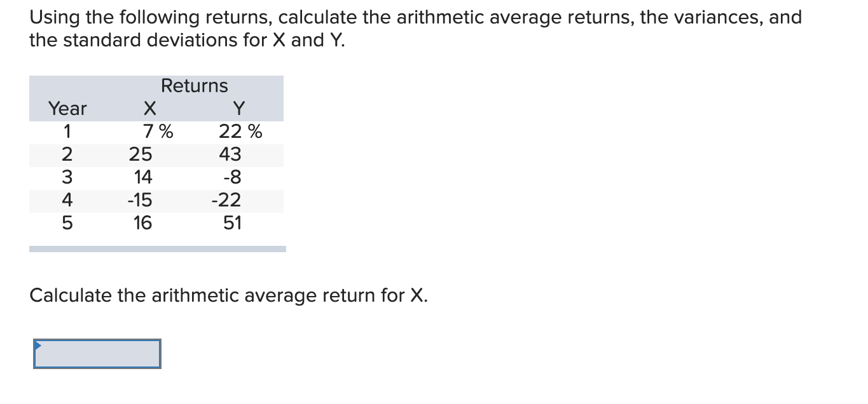Select the 14 return in Year 3
This screenshot has width=868, height=404.
(143, 177)
